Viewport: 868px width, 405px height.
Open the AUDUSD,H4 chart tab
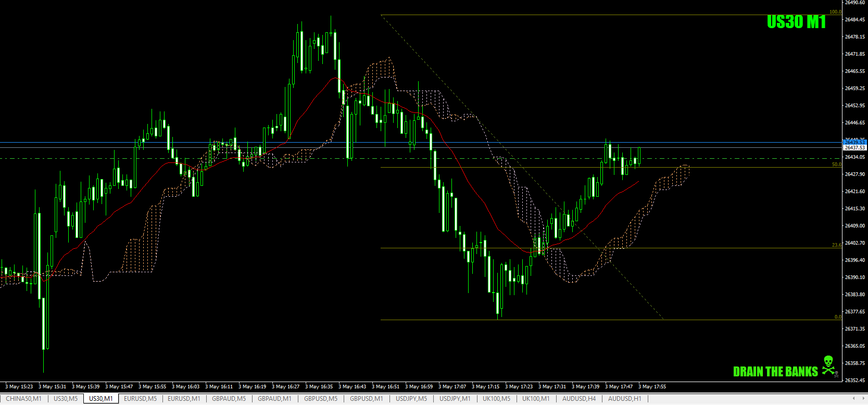pyautogui.click(x=579, y=399)
